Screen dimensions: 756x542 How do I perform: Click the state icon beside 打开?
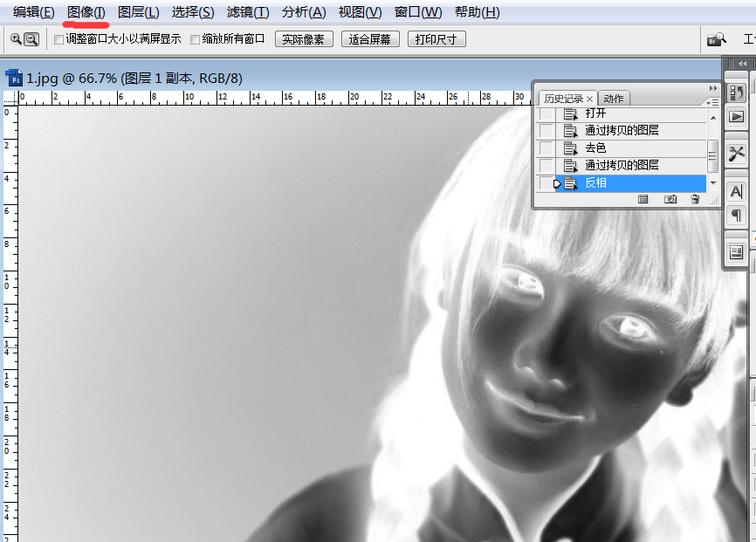(x=570, y=113)
